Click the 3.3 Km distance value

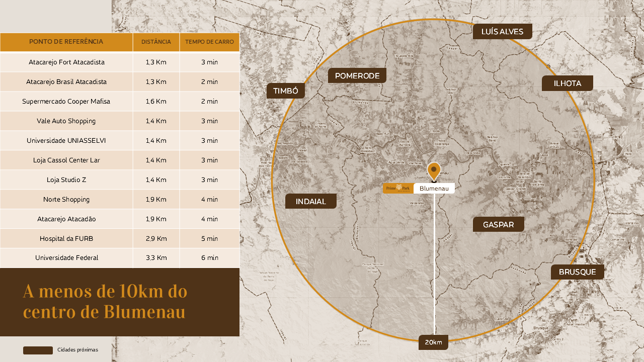[x=156, y=258]
